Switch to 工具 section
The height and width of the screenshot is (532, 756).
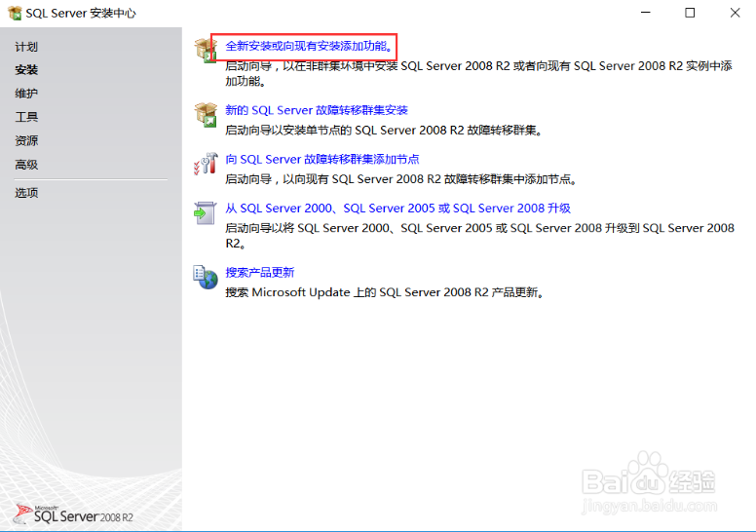(26, 117)
